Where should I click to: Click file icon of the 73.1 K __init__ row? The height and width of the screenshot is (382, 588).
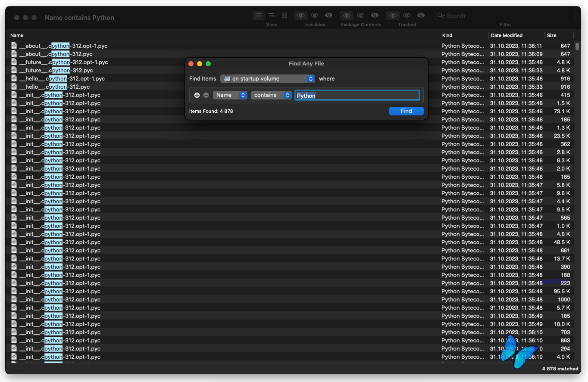14,111
